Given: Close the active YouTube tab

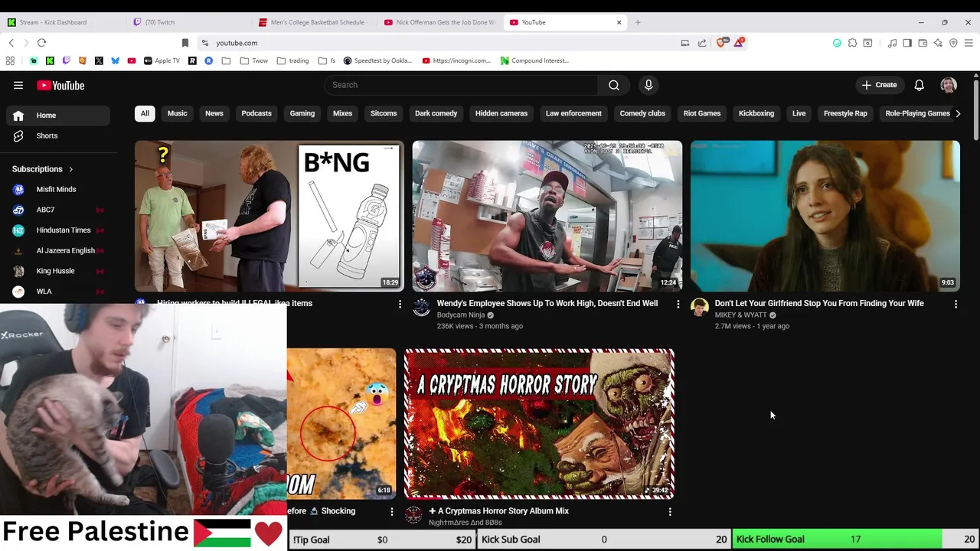Looking at the screenshot, I should click(x=619, y=22).
